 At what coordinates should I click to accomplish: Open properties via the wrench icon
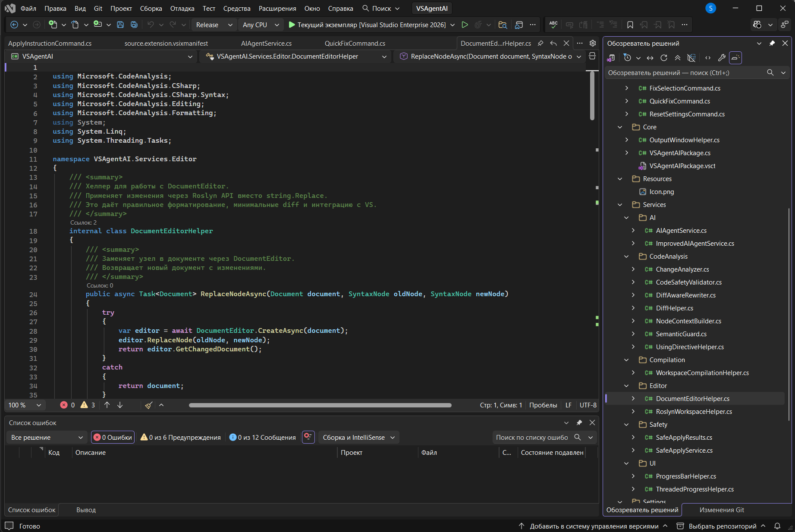point(722,58)
